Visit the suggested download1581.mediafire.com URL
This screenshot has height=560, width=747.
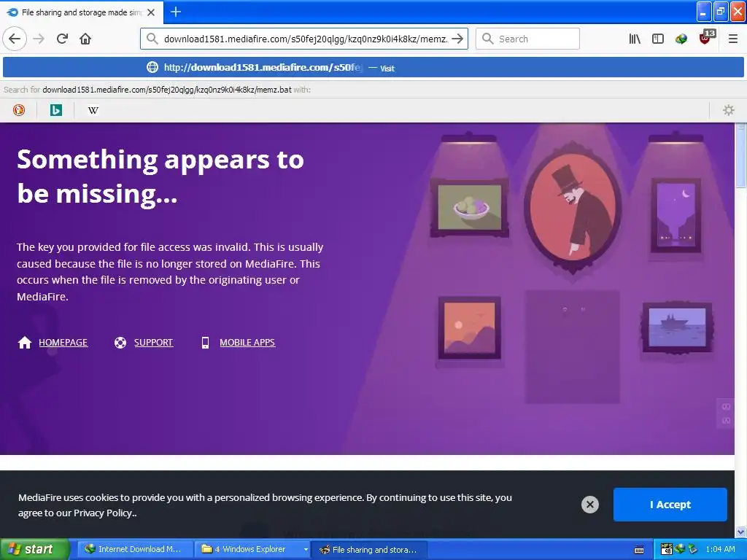pyautogui.click(x=373, y=68)
